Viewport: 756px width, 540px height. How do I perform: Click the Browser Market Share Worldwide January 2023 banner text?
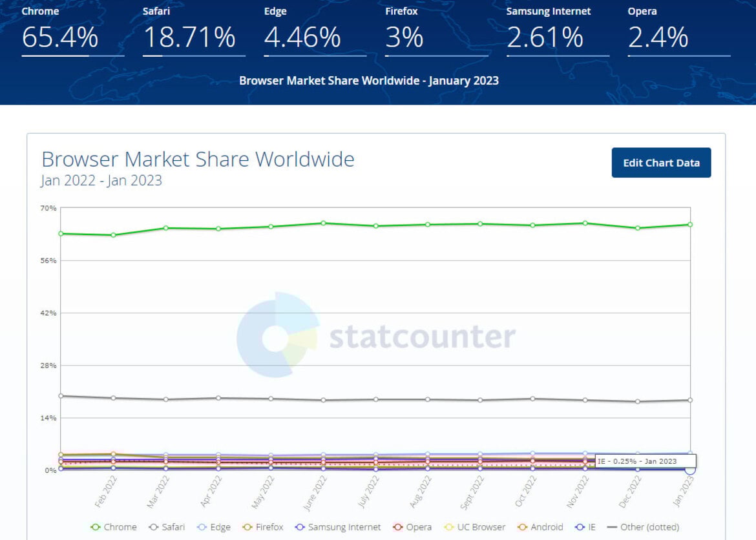pos(369,81)
